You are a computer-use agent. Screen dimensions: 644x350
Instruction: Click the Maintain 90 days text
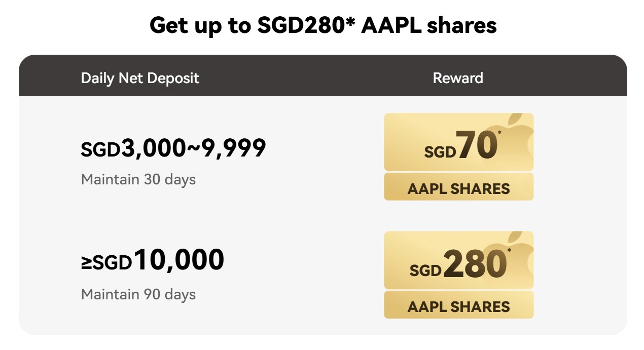pyautogui.click(x=138, y=294)
